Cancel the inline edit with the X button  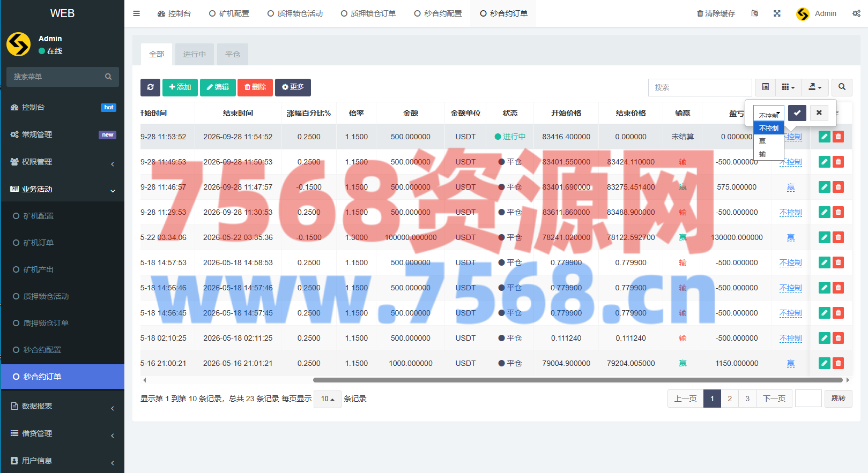coord(819,113)
